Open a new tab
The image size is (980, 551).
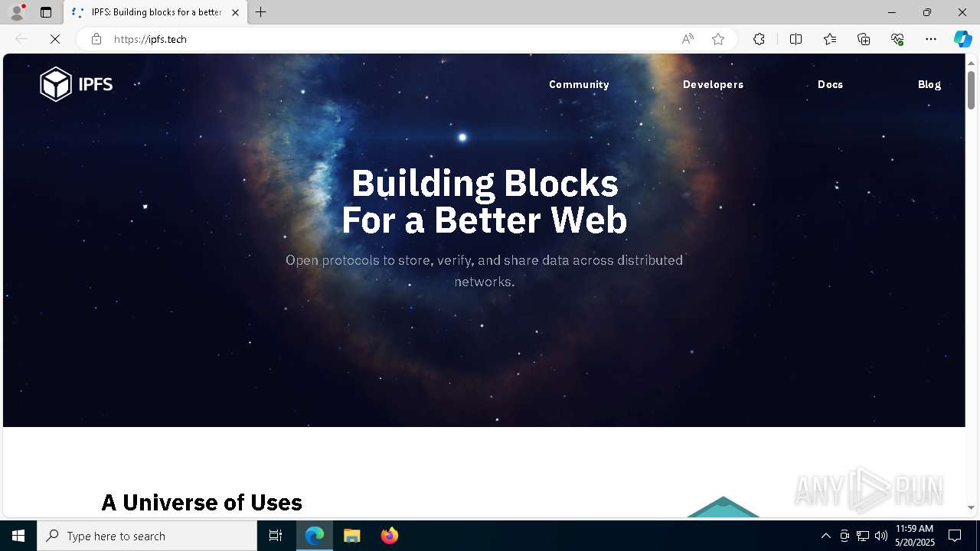click(x=261, y=12)
